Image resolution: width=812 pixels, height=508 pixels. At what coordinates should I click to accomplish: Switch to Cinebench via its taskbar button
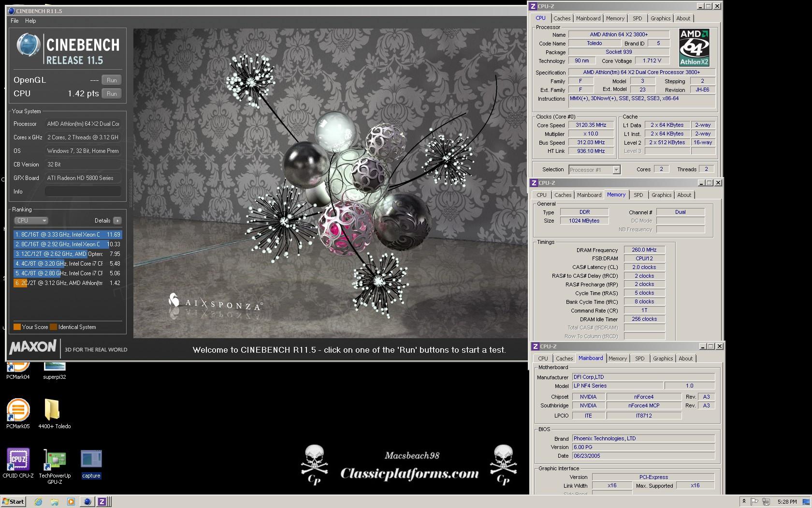click(x=87, y=502)
